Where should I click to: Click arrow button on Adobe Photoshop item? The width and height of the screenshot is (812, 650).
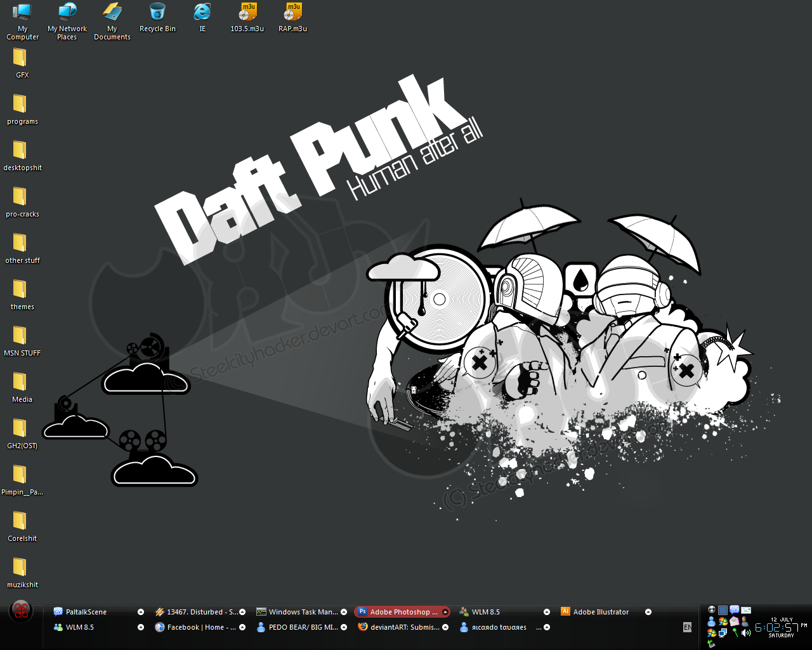coord(445,612)
